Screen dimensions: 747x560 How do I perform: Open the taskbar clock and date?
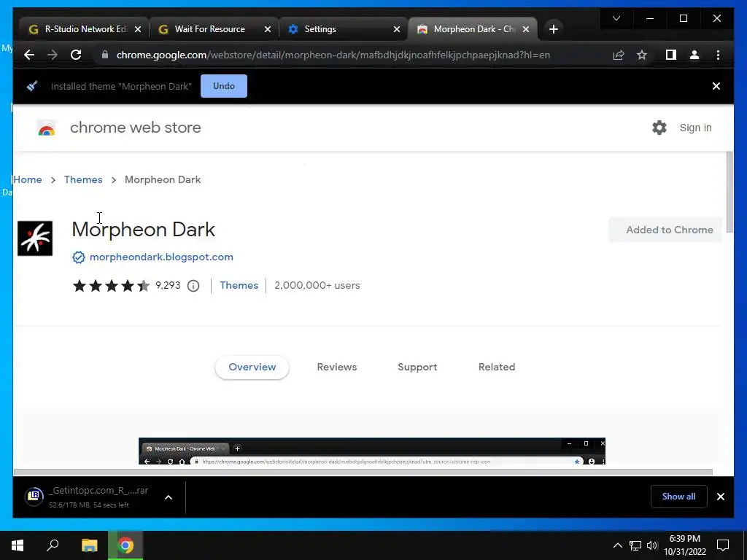pyautogui.click(x=685, y=545)
